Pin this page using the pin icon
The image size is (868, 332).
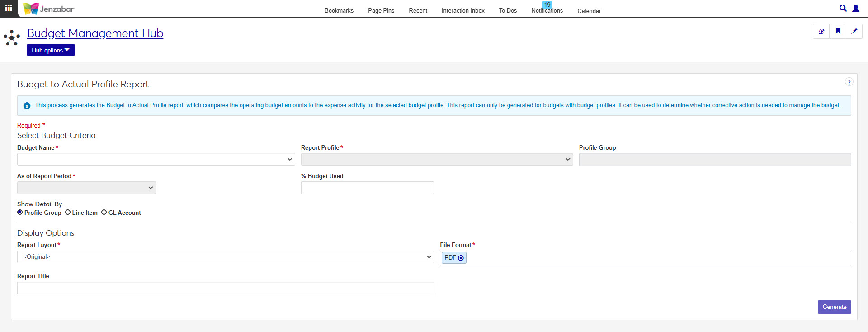point(854,31)
